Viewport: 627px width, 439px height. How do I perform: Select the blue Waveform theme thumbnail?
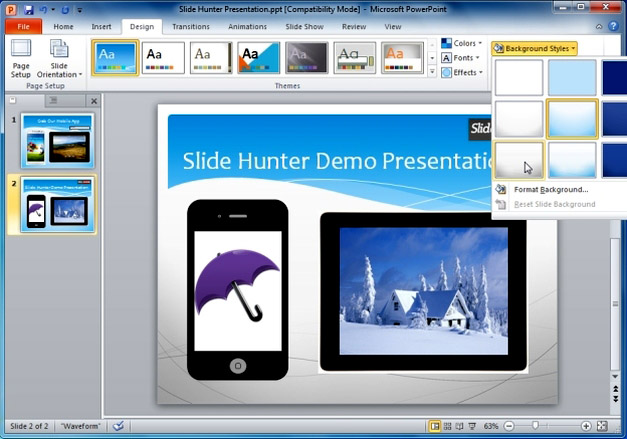(x=115, y=58)
